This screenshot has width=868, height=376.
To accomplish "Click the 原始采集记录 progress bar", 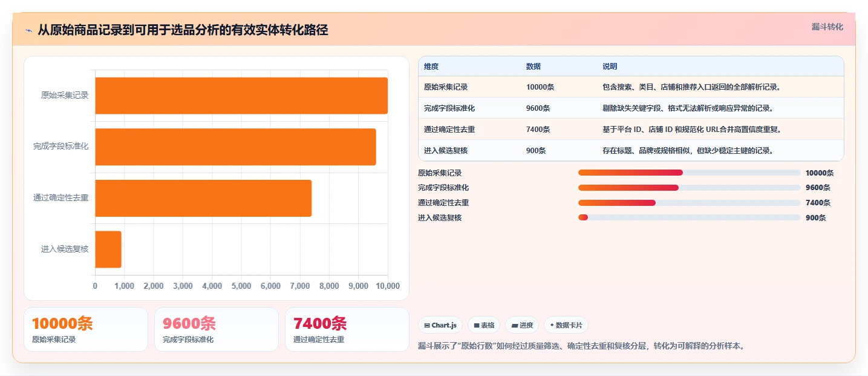I will (x=690, y=173).
